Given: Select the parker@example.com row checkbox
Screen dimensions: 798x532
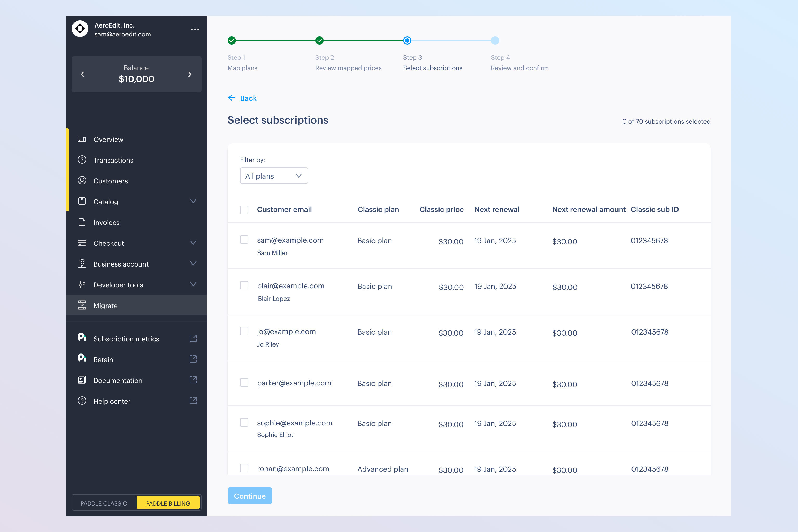Looking at the screenshot, I should (x=244, y=383).
